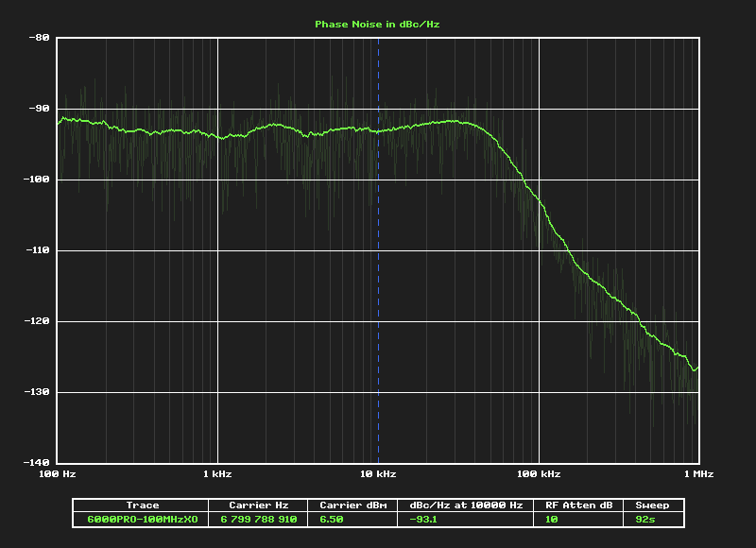Click the 'RF Atten dB' column header
Image resolution: width=756 pixels, height=548 pixels.
click(578, 505)
